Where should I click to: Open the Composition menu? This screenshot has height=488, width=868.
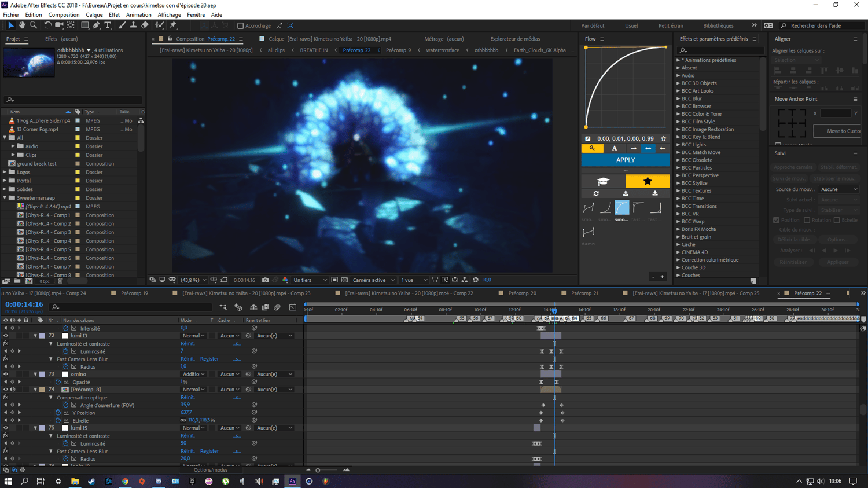coord(64,15)
